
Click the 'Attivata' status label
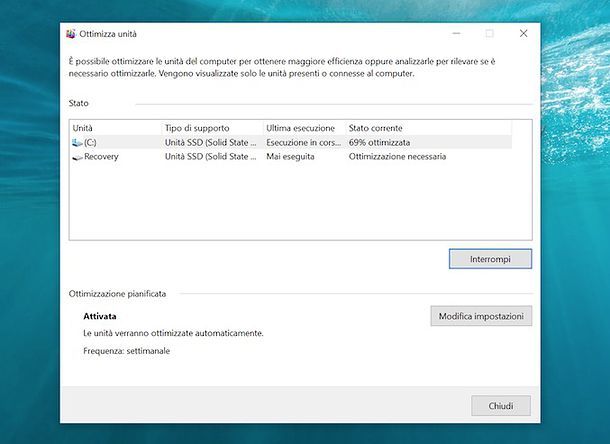tap(100, 316)
